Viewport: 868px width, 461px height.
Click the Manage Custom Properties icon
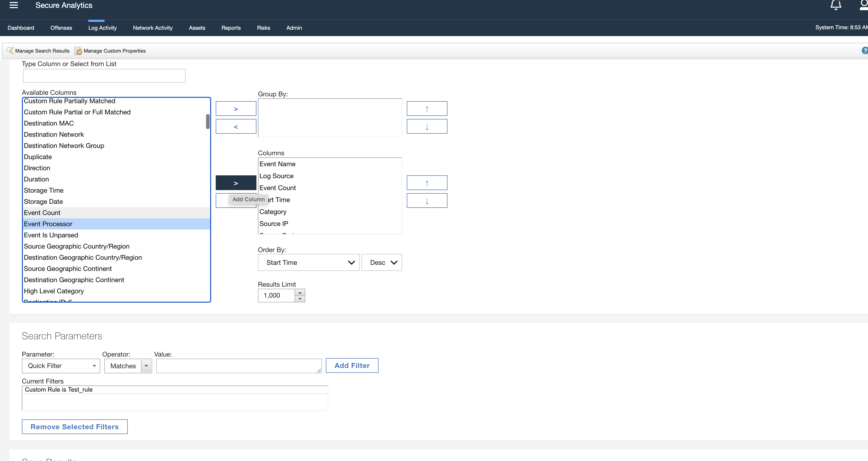pos(79,51)
